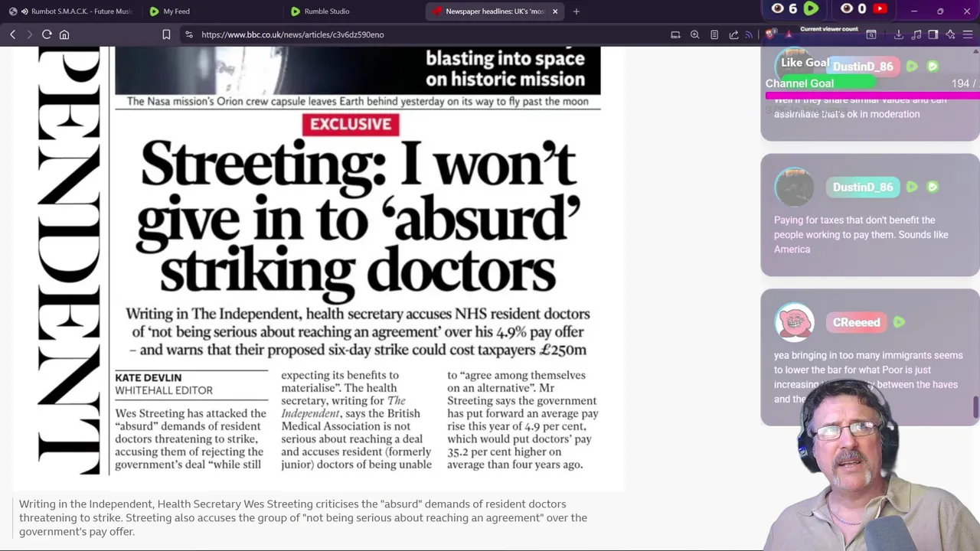Image resolution: width=980 pixels, height=551 pixels.
Task: Click the eye icon beside the Rumble count
Action: [x=778, y=8]
